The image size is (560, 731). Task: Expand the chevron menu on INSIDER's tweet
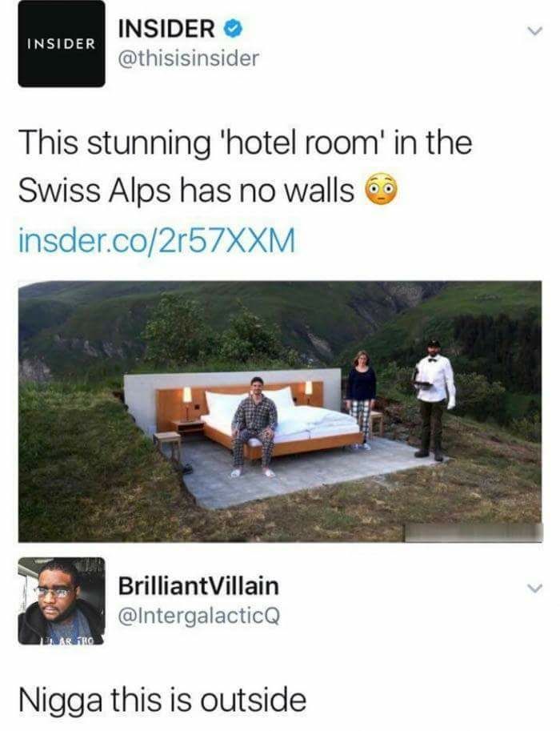tap(534, 31)
